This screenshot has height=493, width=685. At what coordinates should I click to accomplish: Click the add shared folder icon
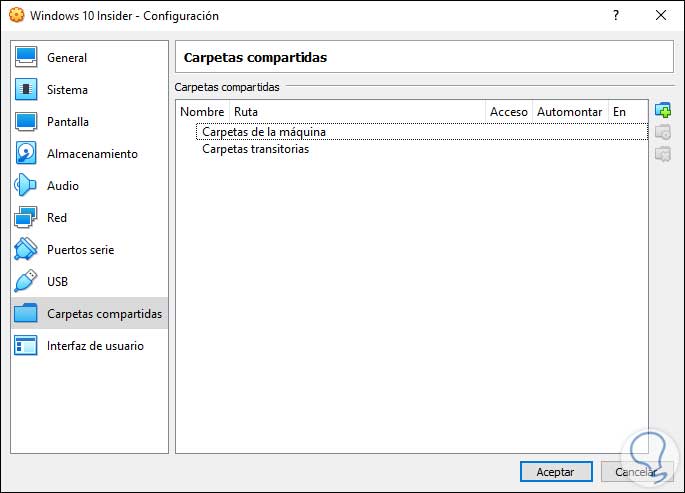coord(662,110)
